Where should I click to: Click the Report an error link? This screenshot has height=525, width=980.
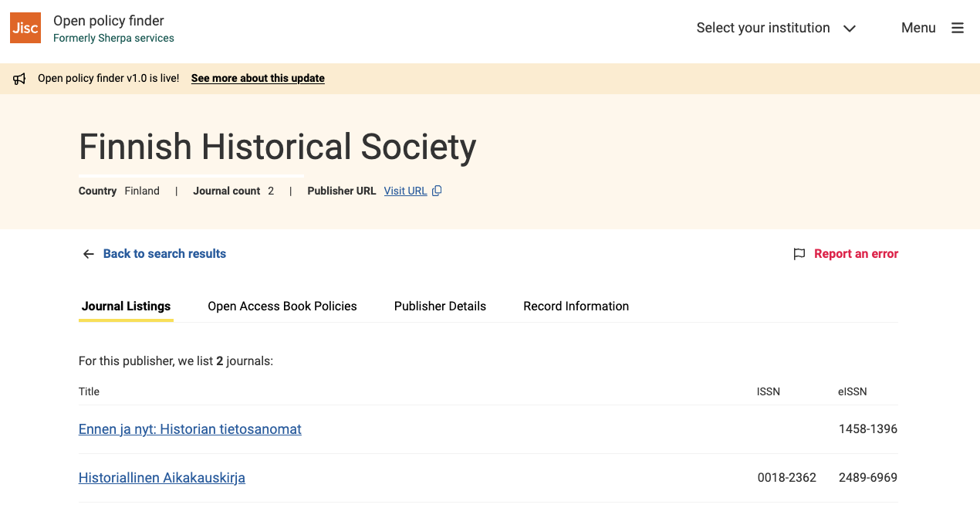click(856, 254)
